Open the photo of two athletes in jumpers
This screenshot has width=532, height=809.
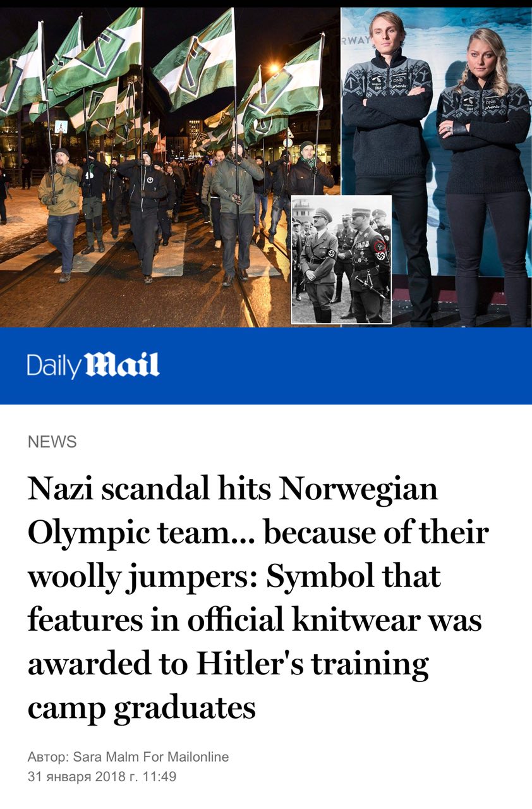pyautogui.click(x=437, y=167)
